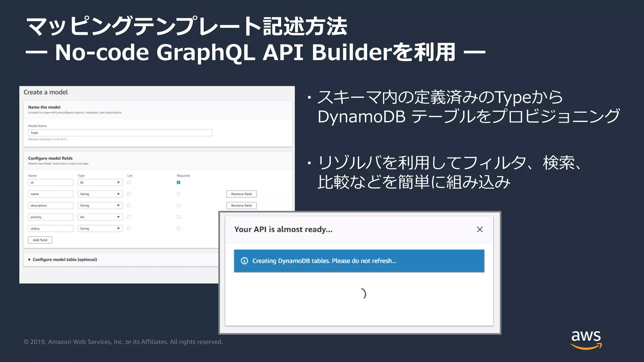Open the Int type dropdown for priority field

100,217
